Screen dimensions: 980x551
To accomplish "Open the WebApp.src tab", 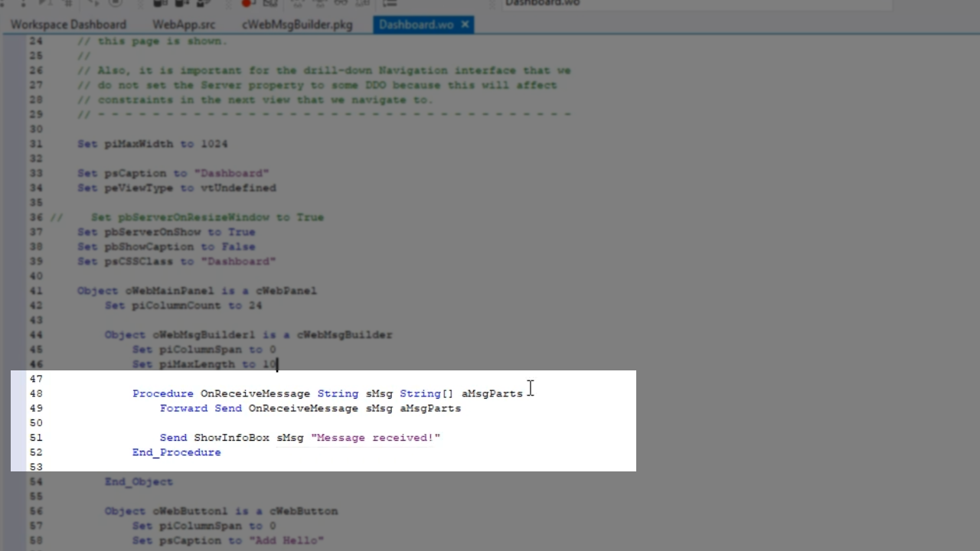I will click(x=184, y=24).
